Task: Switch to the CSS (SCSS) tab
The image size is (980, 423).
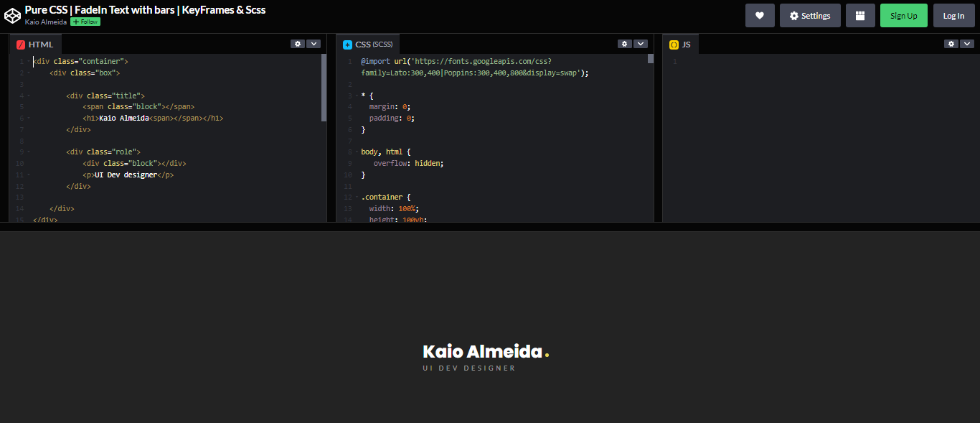Action: (373, 44)
